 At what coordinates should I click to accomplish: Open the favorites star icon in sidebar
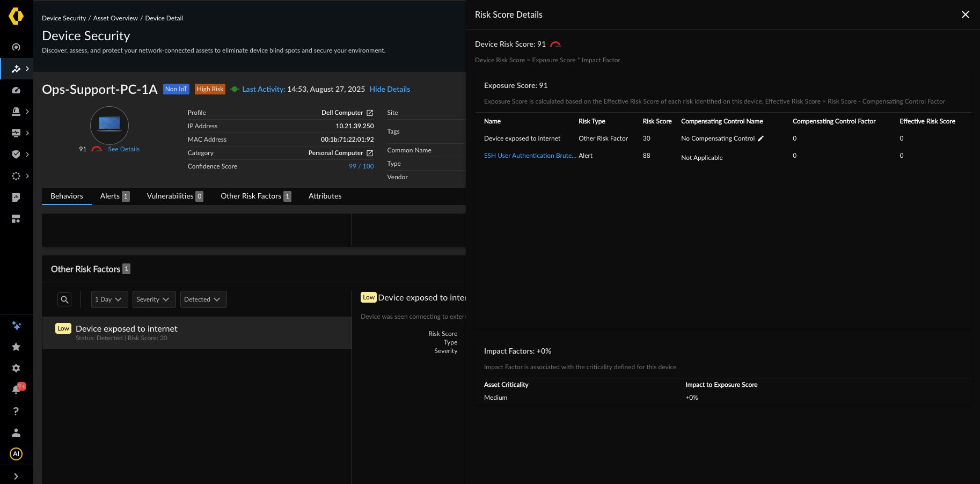click(16, 347)
